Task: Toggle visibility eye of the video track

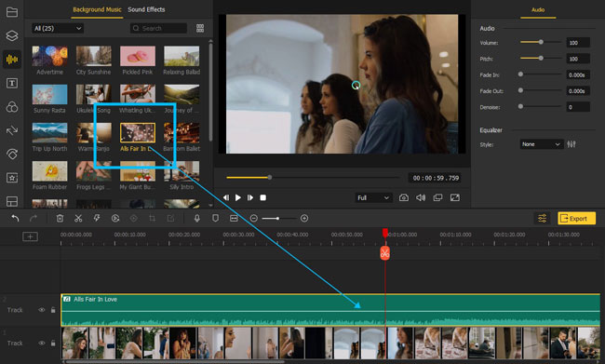Action: [x=41, y=344]
